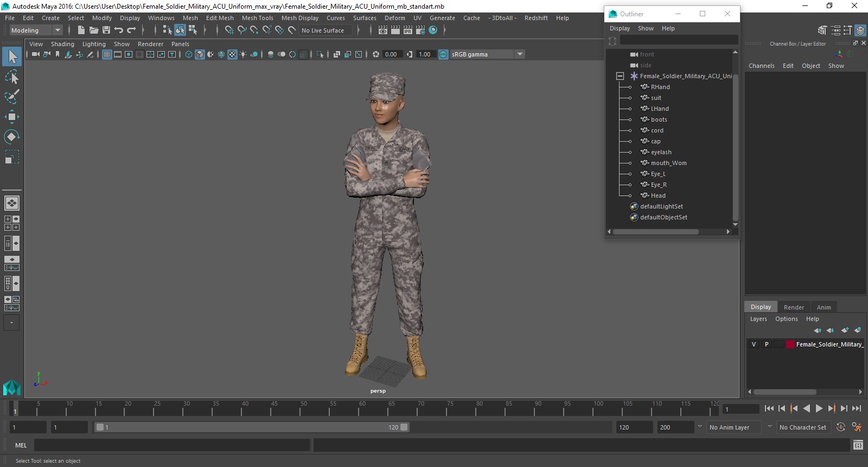The width and height of the screenshot is (868, 467).
Task: Choose the Move tool in toolbox
Action: (x=12, y=117)
